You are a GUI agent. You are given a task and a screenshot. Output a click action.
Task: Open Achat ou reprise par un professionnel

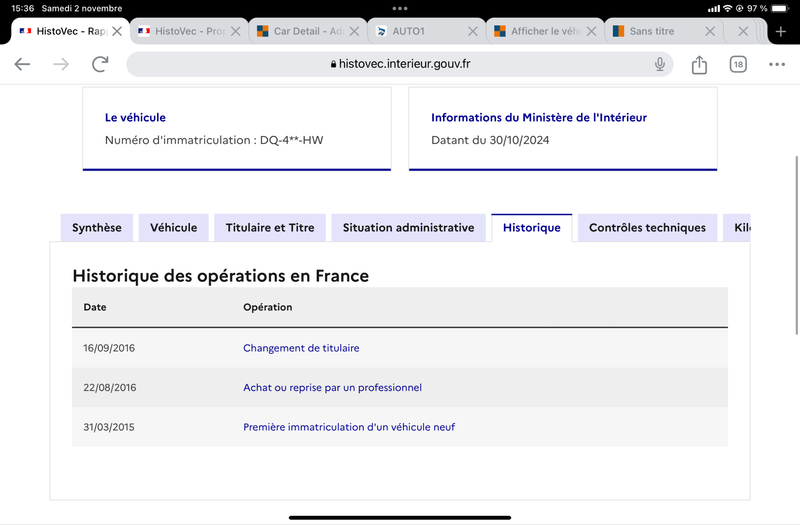[x=332, y=388]
